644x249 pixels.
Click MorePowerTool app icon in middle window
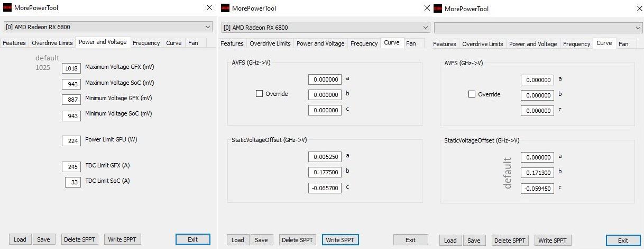[225, 8]
